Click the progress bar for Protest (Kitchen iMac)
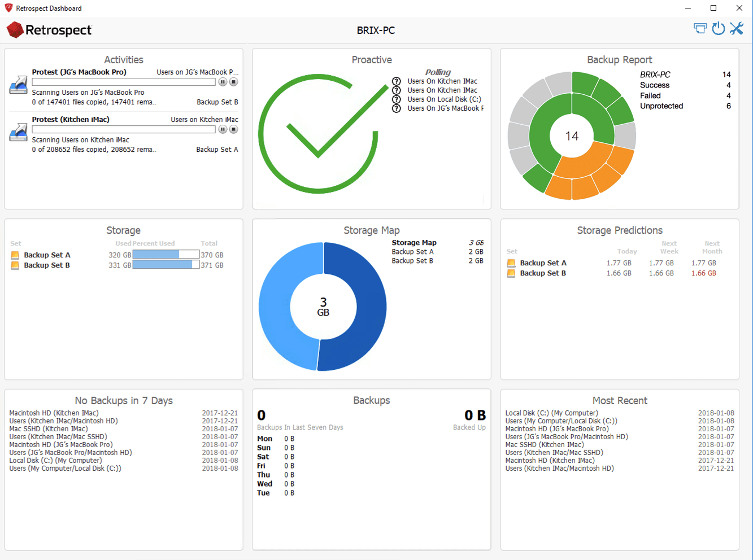This screenshot has height=560, width=753. pyautogui.click(x=124, y=129)
